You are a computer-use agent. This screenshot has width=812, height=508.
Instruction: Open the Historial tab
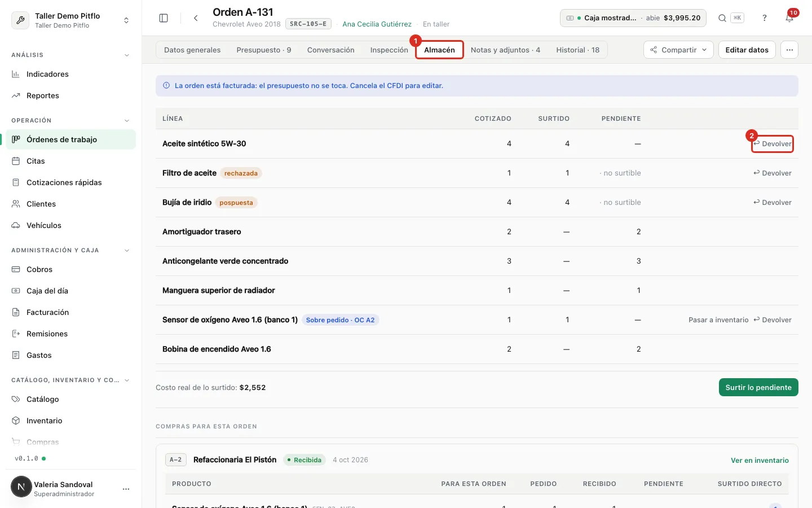(578, 50)
